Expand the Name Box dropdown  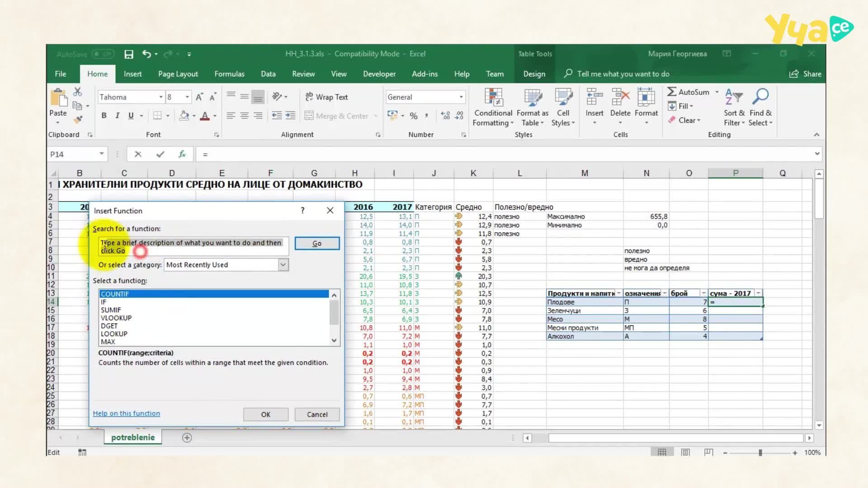coord(102,154)
